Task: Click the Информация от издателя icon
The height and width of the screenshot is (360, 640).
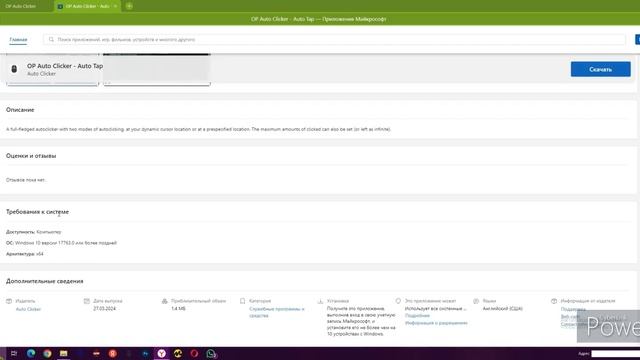Action: coord(554,301)
